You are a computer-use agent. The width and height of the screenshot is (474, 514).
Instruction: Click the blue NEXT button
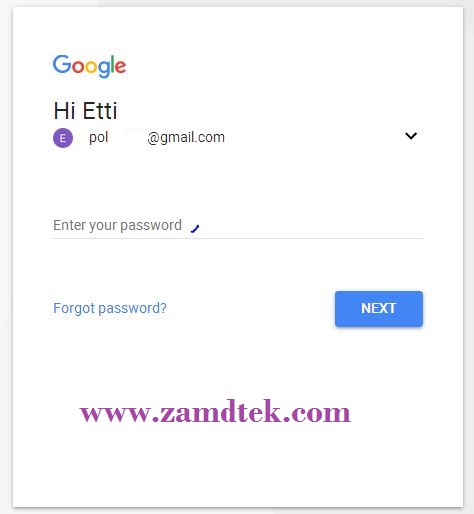(379, 309)
